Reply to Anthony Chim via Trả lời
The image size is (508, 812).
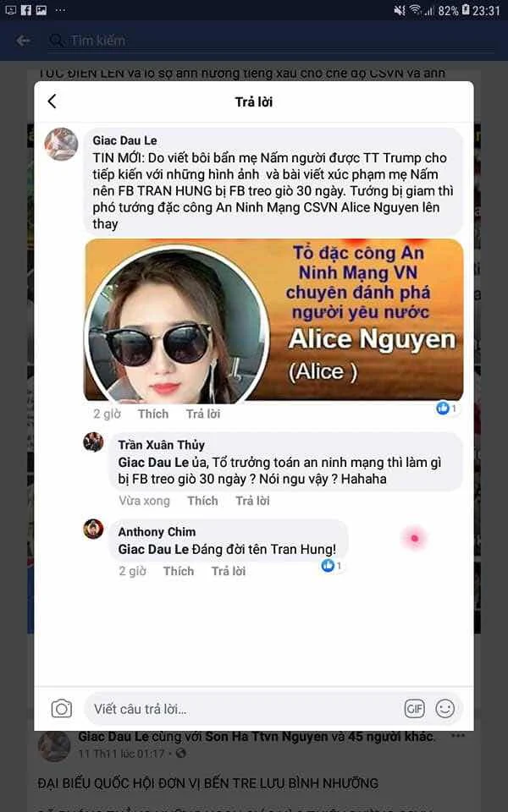229,571
